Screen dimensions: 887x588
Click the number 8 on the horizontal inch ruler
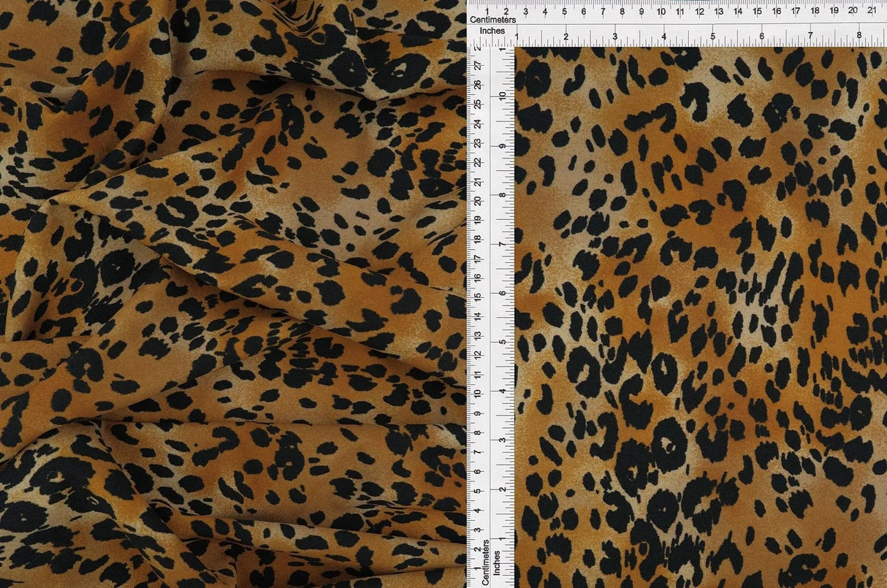858,35
